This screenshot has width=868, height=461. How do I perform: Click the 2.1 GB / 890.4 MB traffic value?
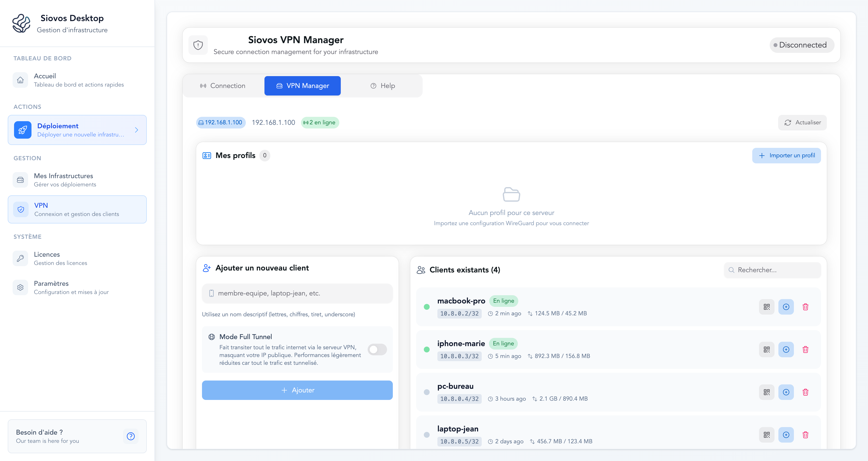pyautogui.click(x=563, y=399)
